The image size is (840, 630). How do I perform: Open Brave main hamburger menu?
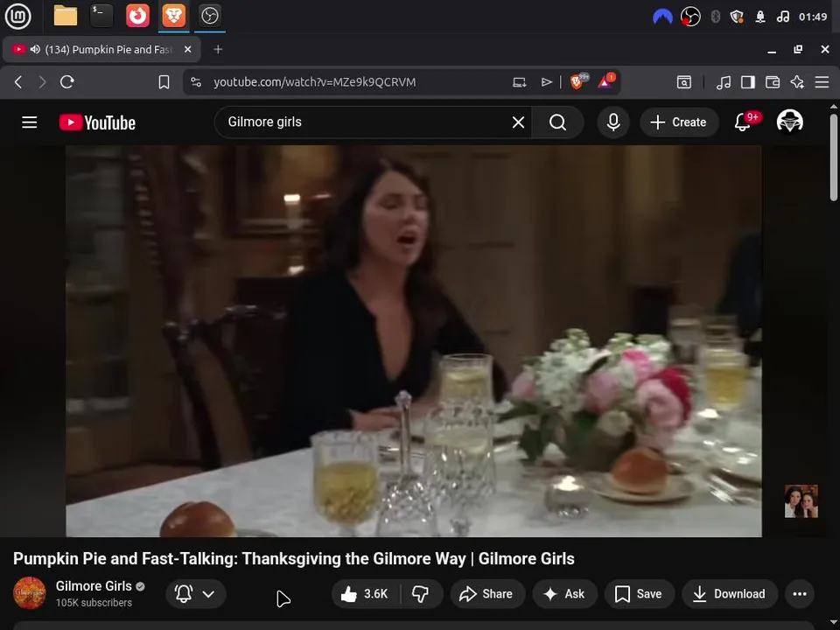(x=822, y=82)
